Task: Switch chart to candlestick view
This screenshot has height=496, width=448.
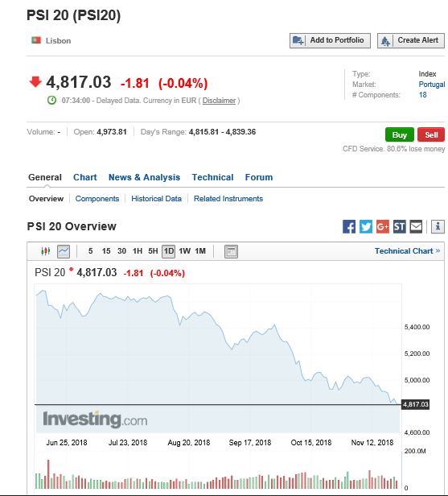Action: [x=46, y=251]
